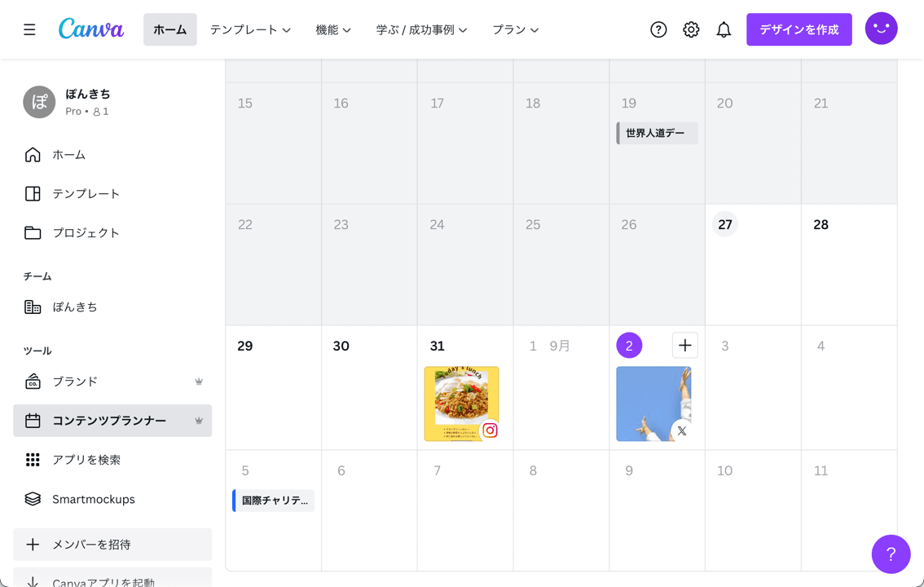Open the floating purple help button

(x=891, y=554)
